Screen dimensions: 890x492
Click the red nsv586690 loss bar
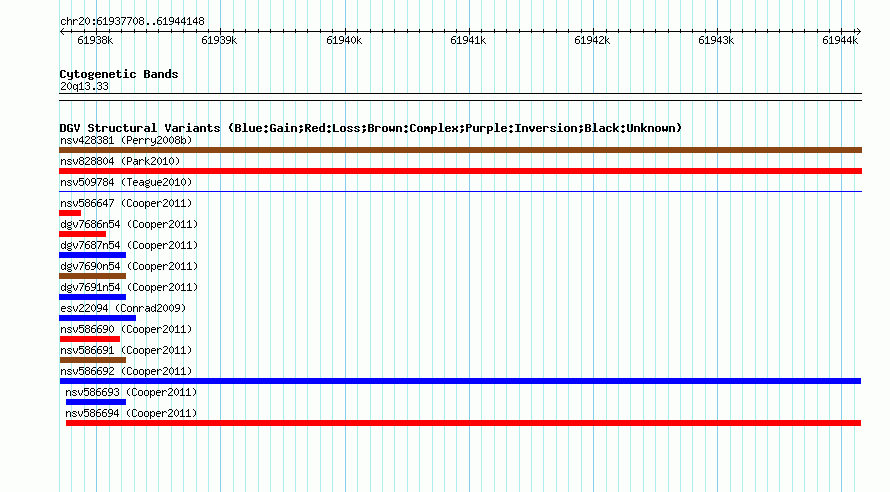tap(90, 339)
